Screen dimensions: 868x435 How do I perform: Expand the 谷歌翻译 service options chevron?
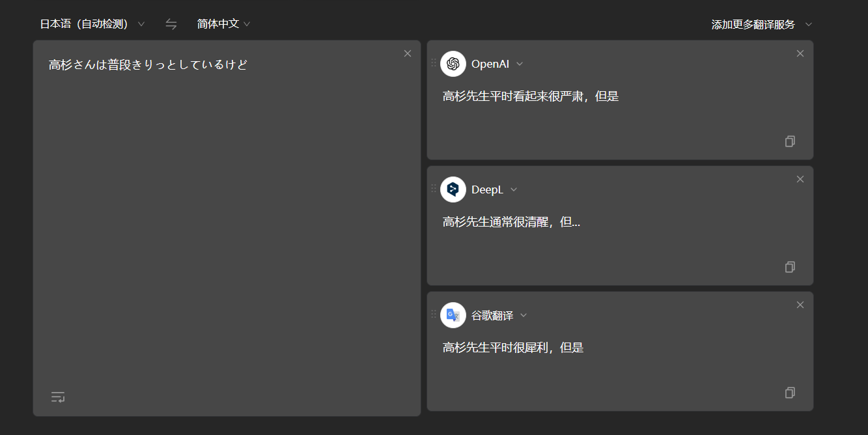[524, 315]
